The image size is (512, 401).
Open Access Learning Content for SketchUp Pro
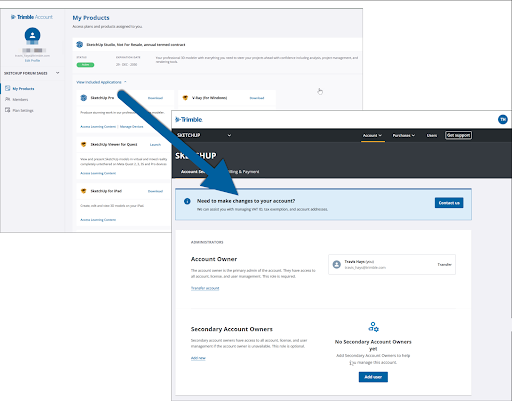[98, 127]
